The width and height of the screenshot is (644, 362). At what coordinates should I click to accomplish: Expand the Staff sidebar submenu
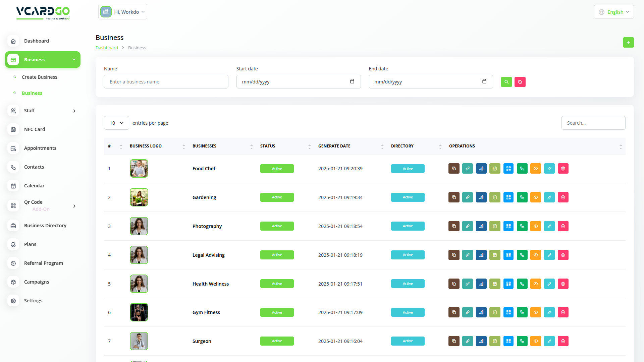[43, 111]
